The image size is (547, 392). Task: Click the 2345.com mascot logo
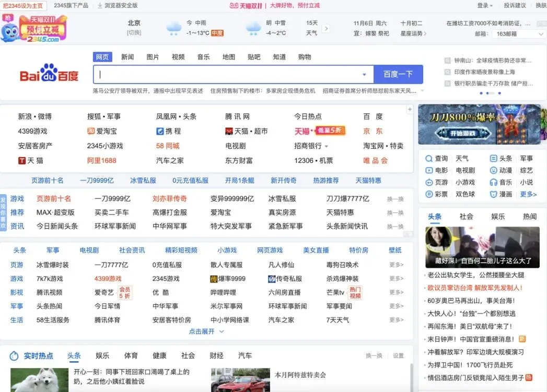[x=34, y=29]
